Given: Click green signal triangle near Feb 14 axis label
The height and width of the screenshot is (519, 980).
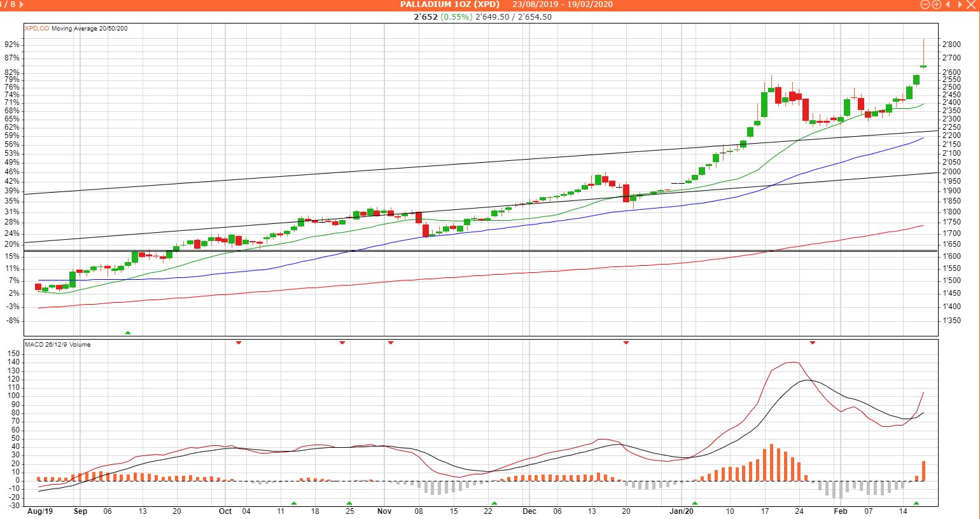Looking at the screenshot, I should click(916, 503).
